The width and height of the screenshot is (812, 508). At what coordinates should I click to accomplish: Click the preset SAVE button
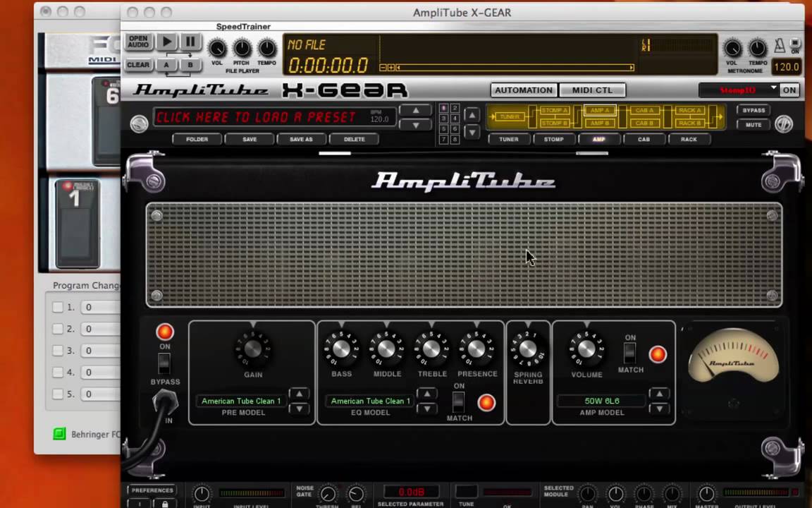[x=250, y=139]
